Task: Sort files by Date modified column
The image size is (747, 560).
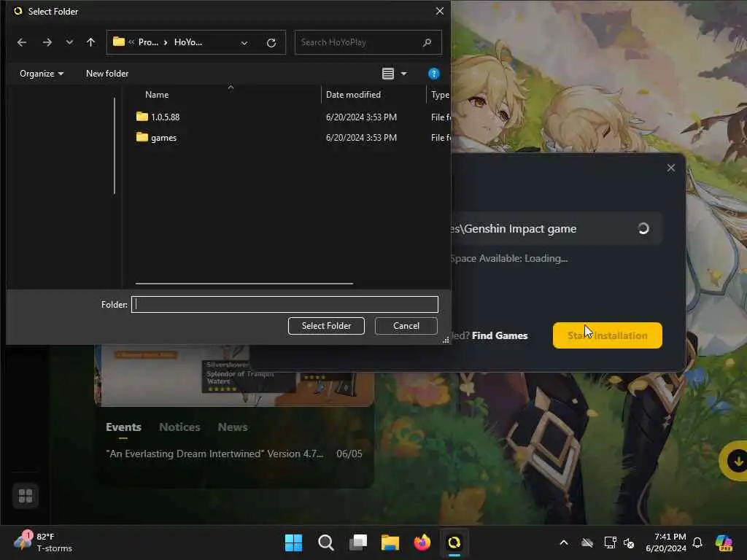Action: [353, 95]
